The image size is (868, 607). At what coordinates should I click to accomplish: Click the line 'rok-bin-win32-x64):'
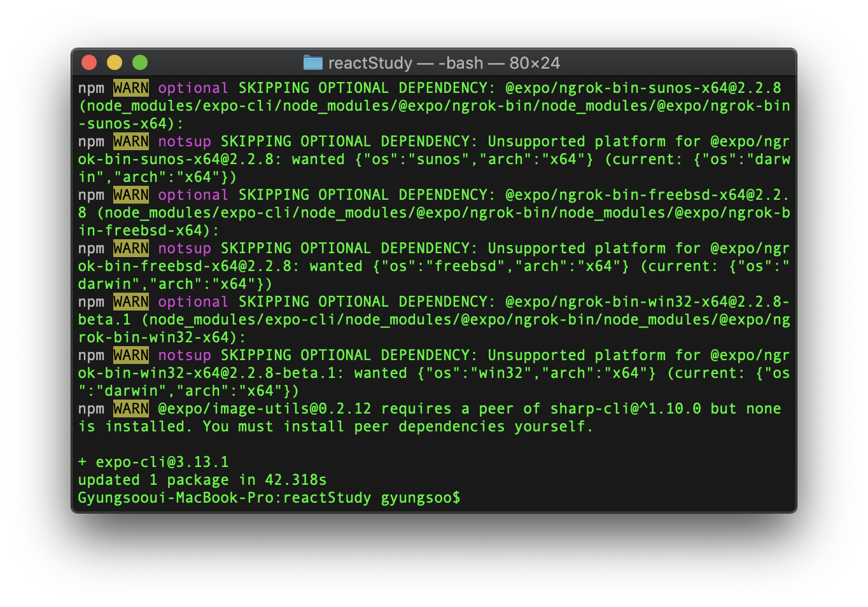click(x=162, y=337)
